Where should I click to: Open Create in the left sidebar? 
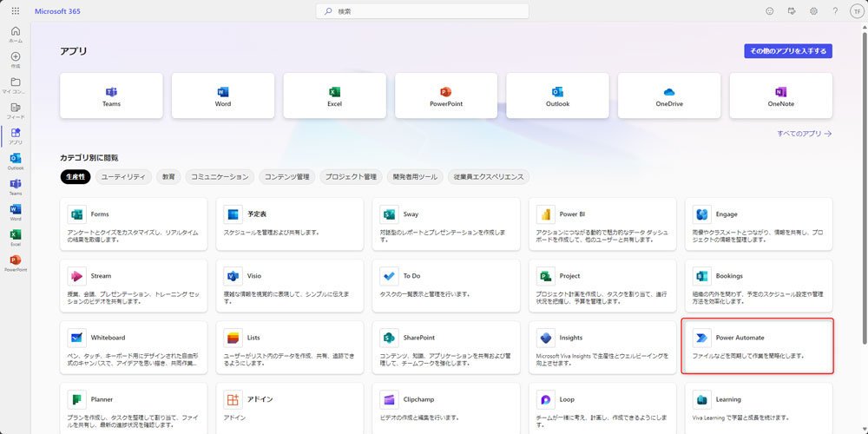pos(16,60)
